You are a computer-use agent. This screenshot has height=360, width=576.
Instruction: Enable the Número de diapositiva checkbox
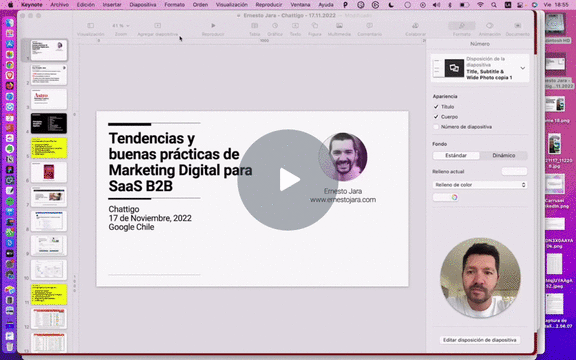click(436, 127)
